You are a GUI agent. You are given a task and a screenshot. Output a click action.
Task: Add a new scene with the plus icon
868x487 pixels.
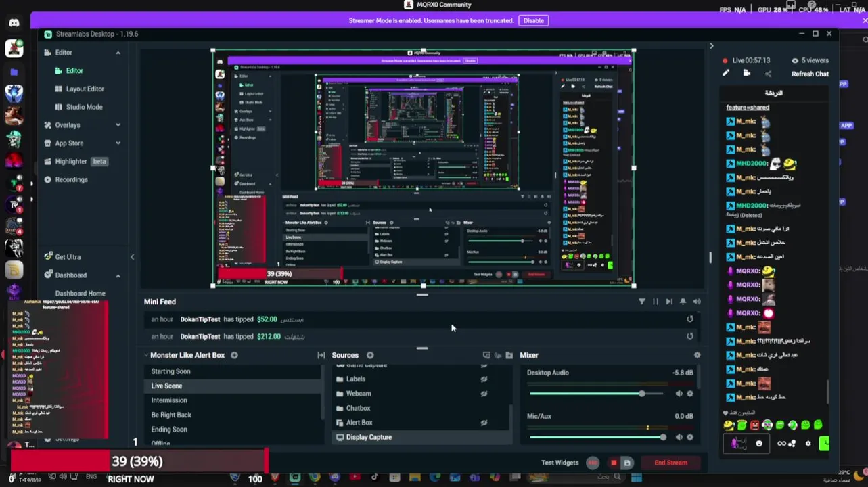(234, 355)
